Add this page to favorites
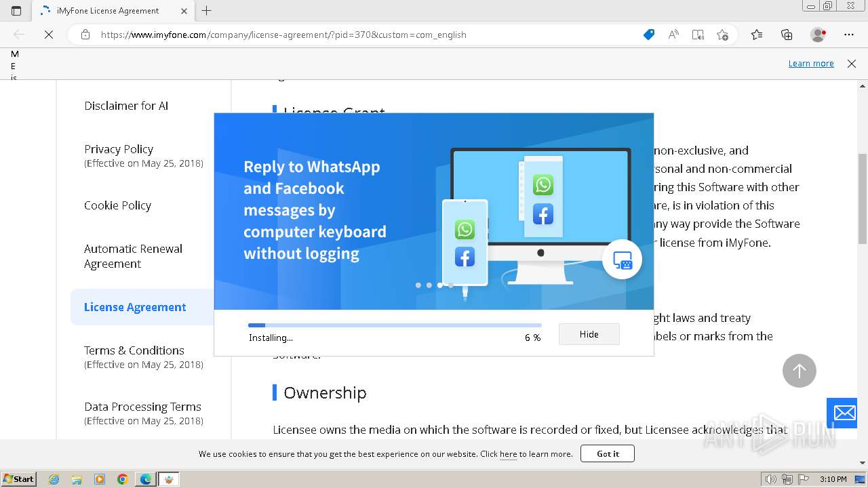 coord(722,35)
